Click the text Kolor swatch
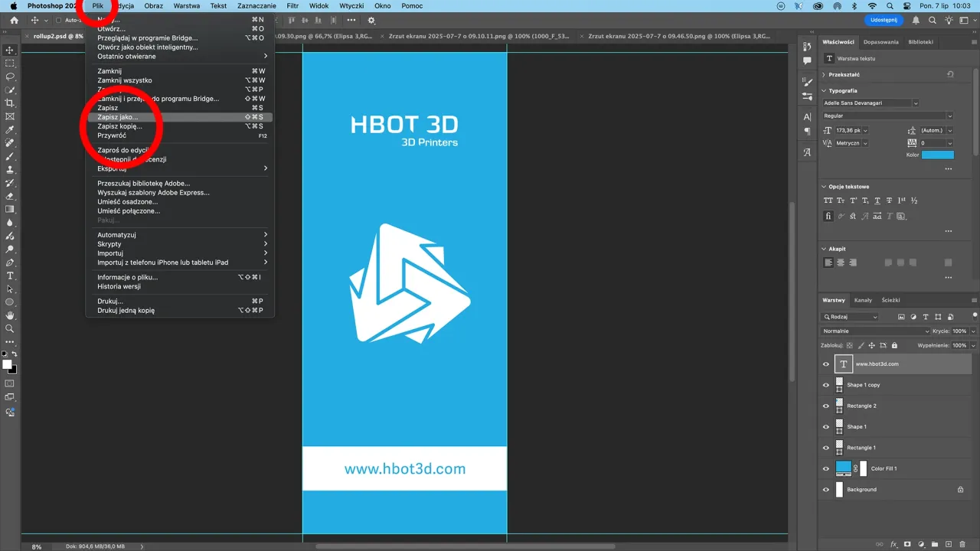The height and width of the screenshot is (551, 980). 938,155
